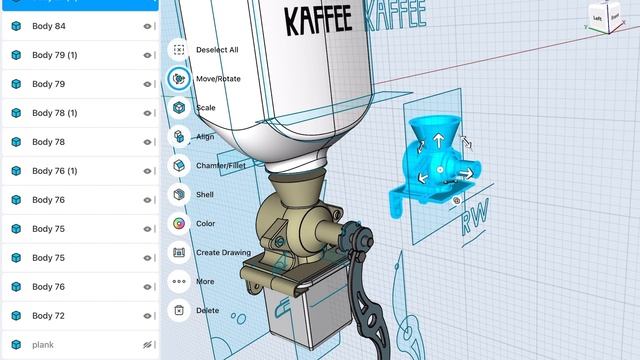
Task: Open the More options menu
Action: coord(179,282)
